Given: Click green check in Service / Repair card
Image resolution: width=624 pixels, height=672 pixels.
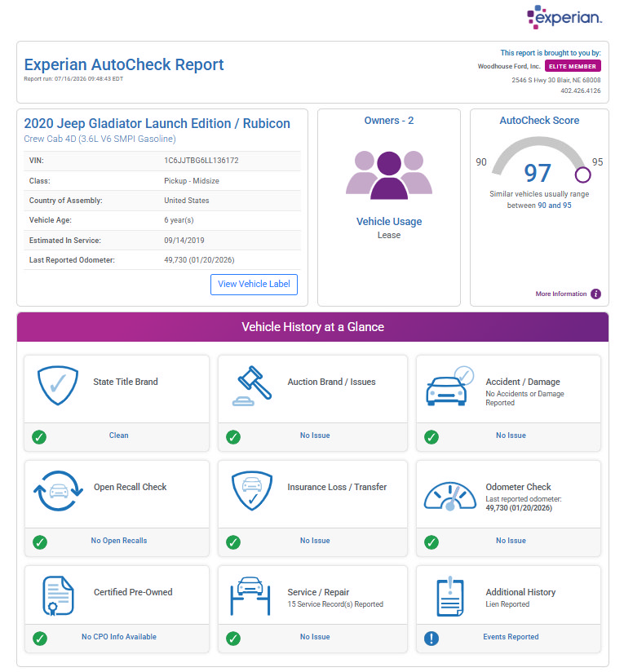Looking at the screenshot, I should 233,639.
